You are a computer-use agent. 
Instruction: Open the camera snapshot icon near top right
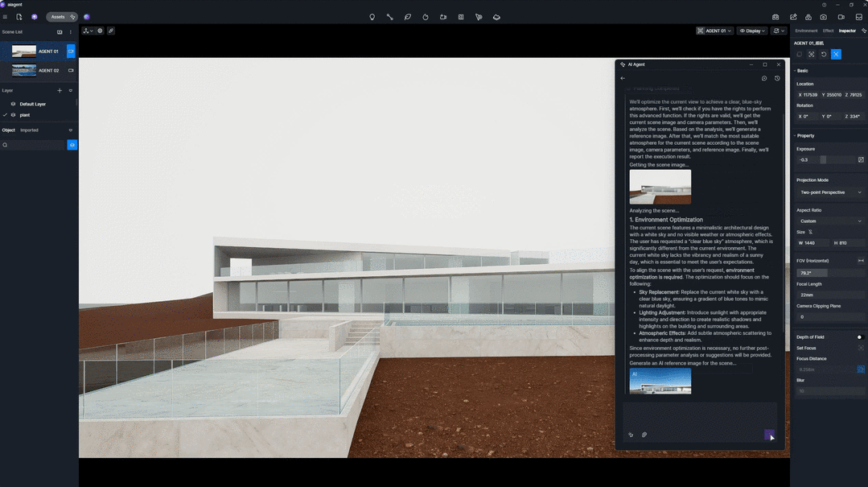pos(823,17)
